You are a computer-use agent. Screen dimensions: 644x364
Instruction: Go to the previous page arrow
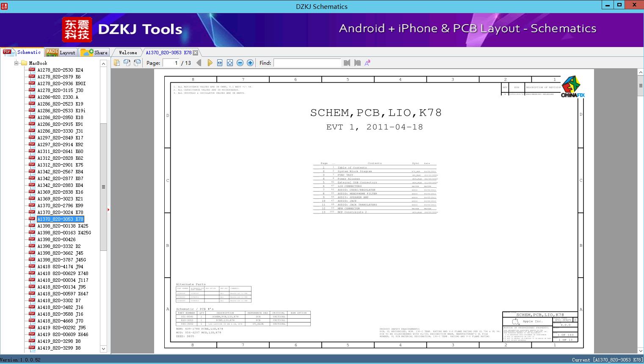(199, 63)
